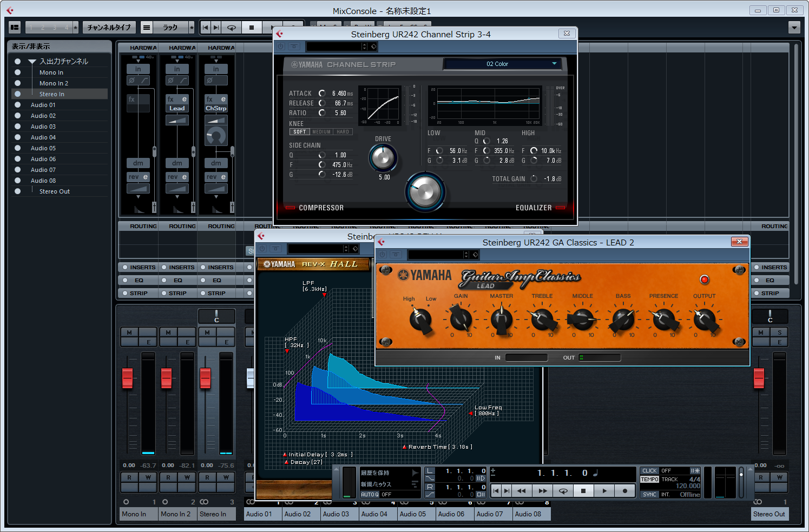
Task: Toggle the EQUALIZER on/off indicator
Action: (560, 208)
